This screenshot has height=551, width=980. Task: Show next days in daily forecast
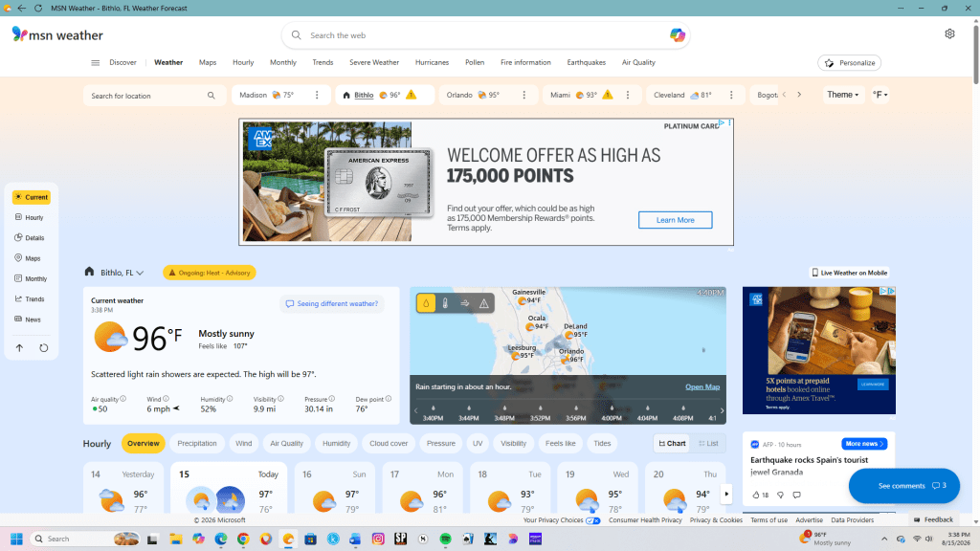click(726, 495)
